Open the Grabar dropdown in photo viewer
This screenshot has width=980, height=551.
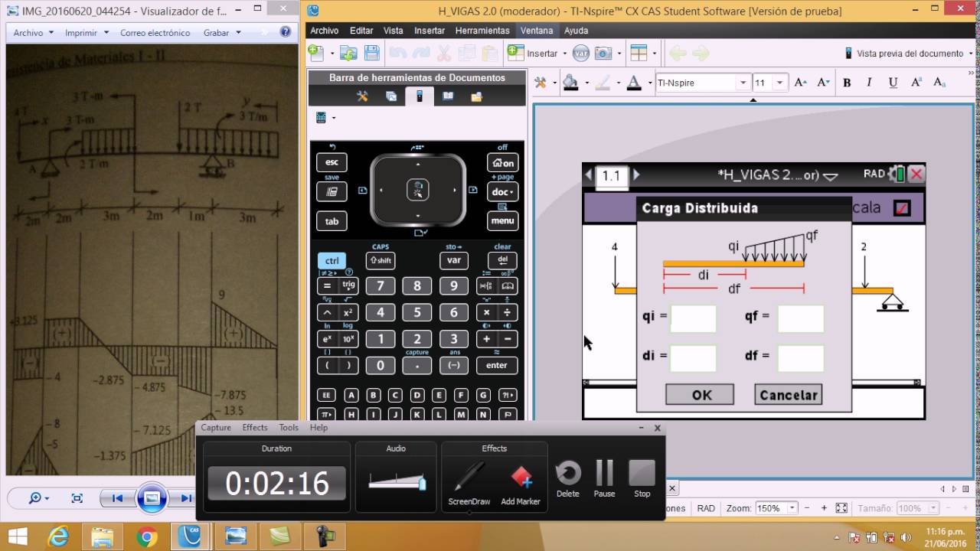pos(222,33)
